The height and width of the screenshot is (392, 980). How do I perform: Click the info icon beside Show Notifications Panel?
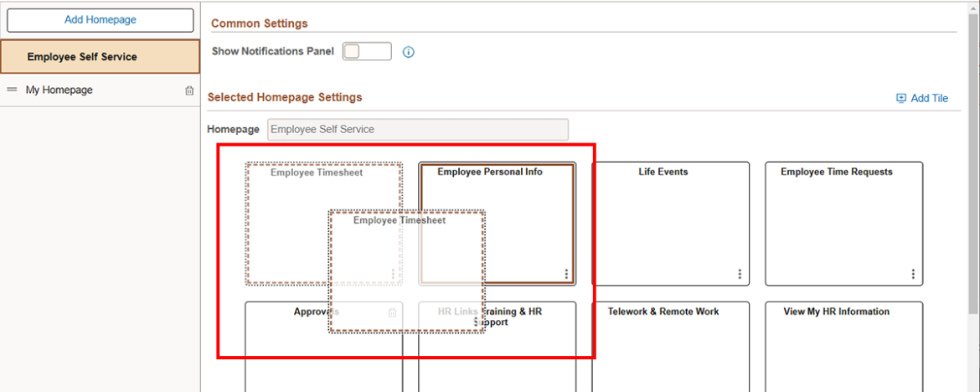[409, 52]
